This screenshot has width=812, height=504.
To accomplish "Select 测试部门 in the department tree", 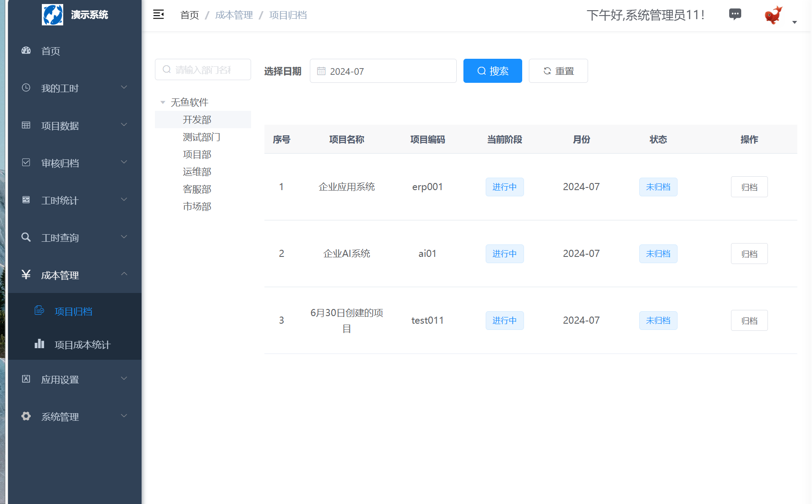I will pyautogui.click(x=202, y=137).
